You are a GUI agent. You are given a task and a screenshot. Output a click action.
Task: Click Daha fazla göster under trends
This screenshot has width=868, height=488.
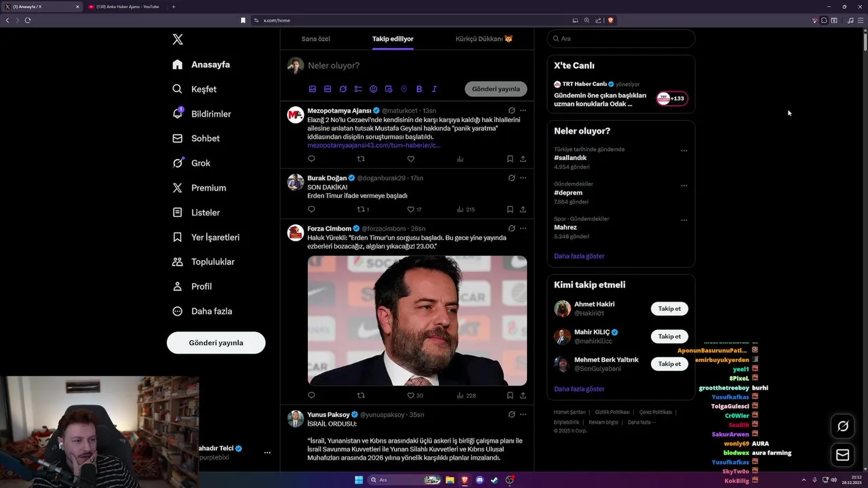pyautogui.click(x=579, y=256)
